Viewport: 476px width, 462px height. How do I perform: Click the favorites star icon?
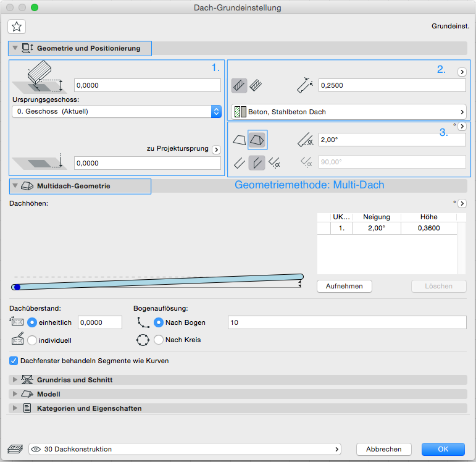point(17,26)
